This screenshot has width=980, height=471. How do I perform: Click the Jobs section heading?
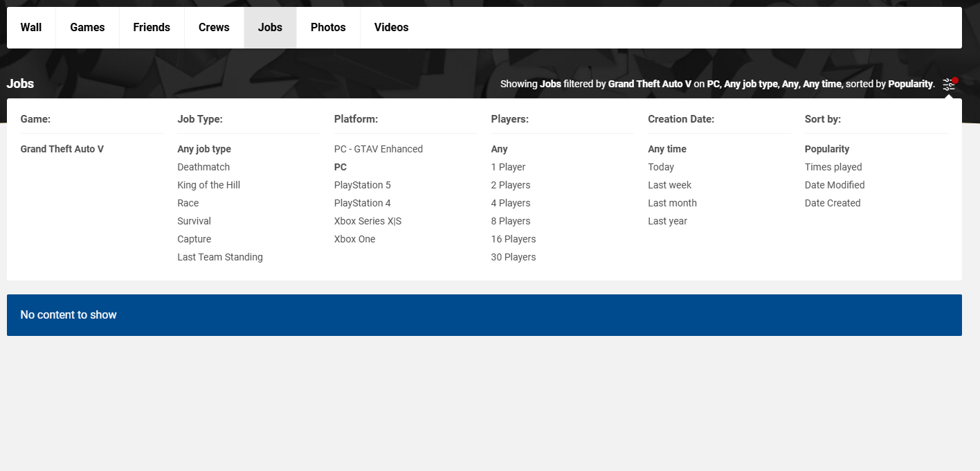tap(20, 84)
